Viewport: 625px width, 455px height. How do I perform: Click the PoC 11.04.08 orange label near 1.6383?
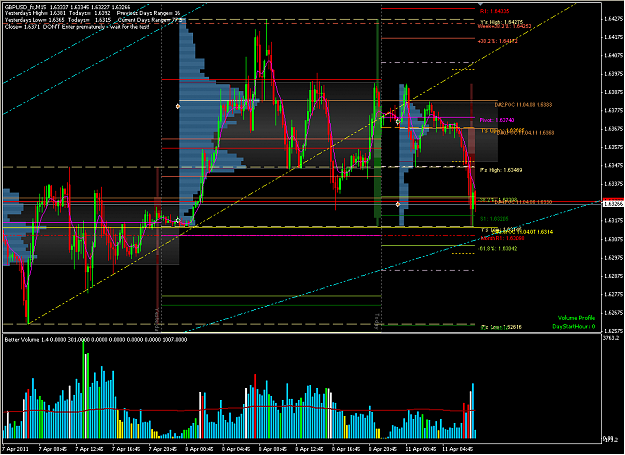pyautogui.click(x=523, y=105)
